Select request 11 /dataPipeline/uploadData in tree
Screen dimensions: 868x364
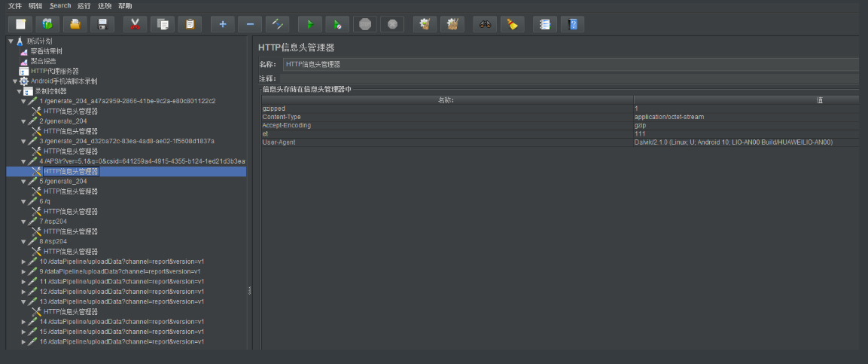pyautogui.click(x=122, y=281)
